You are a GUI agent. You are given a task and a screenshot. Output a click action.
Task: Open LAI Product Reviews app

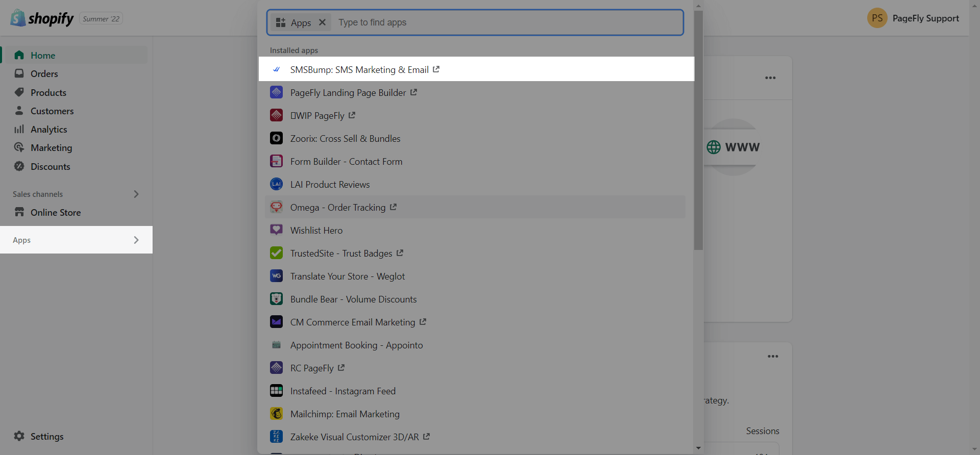pyautogui.click(x=475, y=184)
